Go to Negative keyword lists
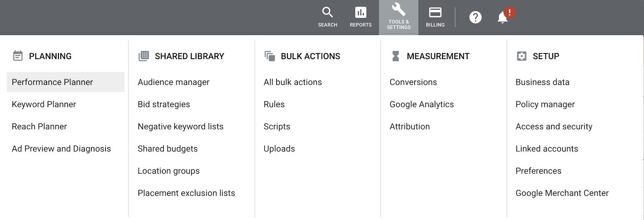The image size is (644, 220). (x=180, y=126)
